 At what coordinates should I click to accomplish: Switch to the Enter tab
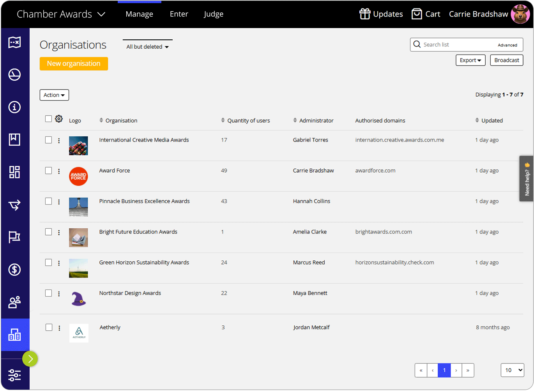(x=179, y=14)
